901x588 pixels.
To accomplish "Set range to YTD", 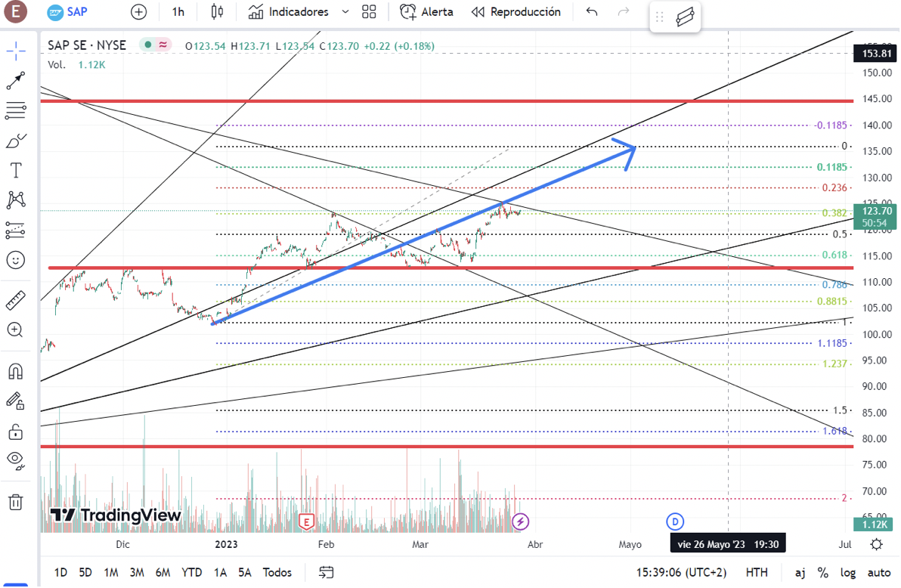I will (191, 572).
